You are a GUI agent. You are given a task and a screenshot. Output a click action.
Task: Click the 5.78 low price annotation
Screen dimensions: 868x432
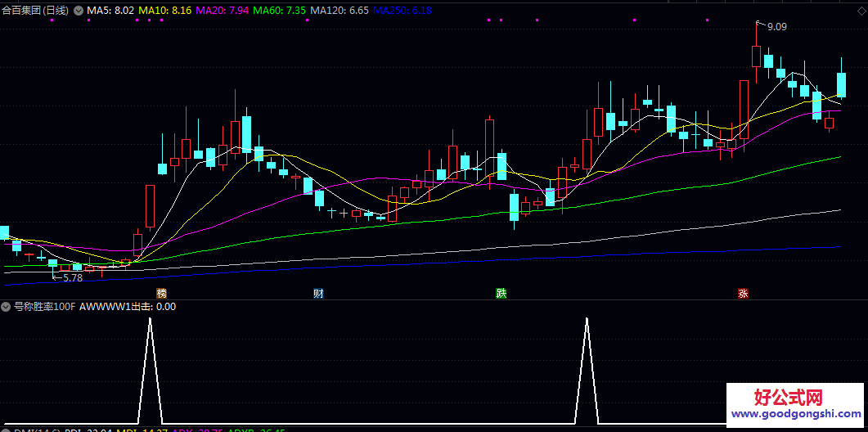click(72, 278)
